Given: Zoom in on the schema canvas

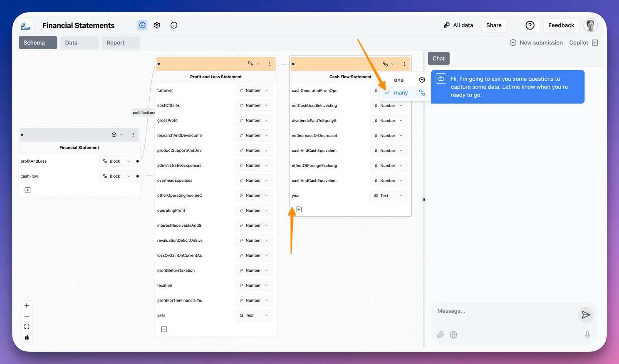Looking at the screenshot, I should point(27,306).
